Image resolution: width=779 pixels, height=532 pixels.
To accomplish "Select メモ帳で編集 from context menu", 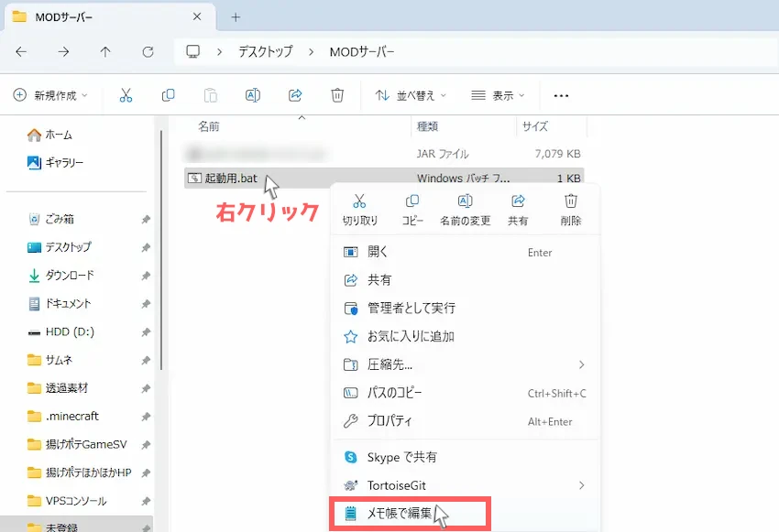I will tap(400, 513).
